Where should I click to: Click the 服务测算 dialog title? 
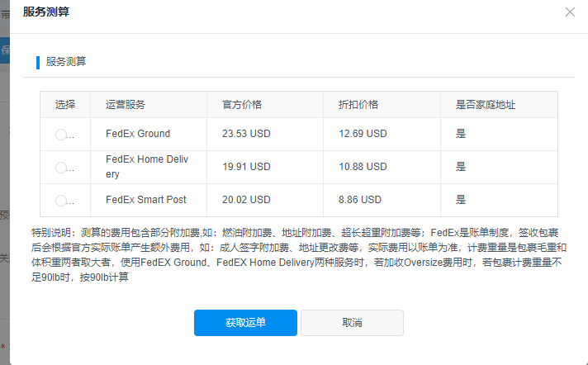pyautogui.click(x=46, y=12)
